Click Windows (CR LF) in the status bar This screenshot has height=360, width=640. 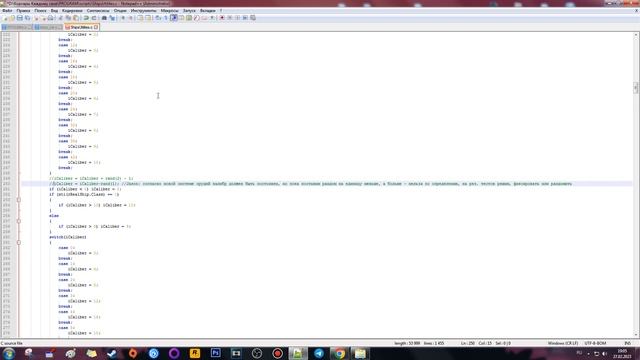click(x=562, y=343)
